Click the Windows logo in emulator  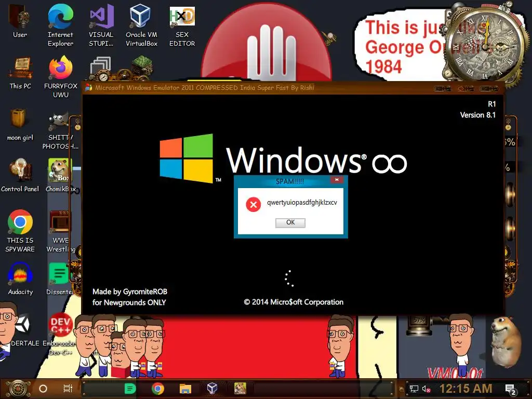pyautogui.click(x=187, y=158)
